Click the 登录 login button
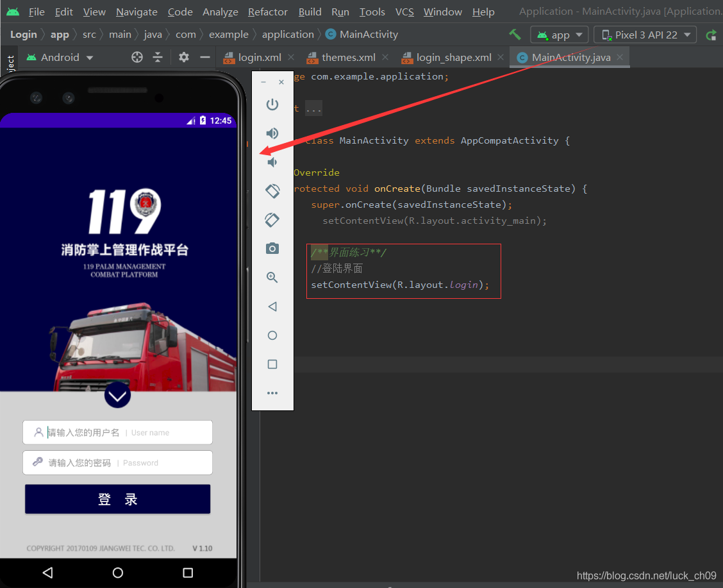Image resolution: width=723 pixels, height=588 pixels. click(x=117, y=499)
